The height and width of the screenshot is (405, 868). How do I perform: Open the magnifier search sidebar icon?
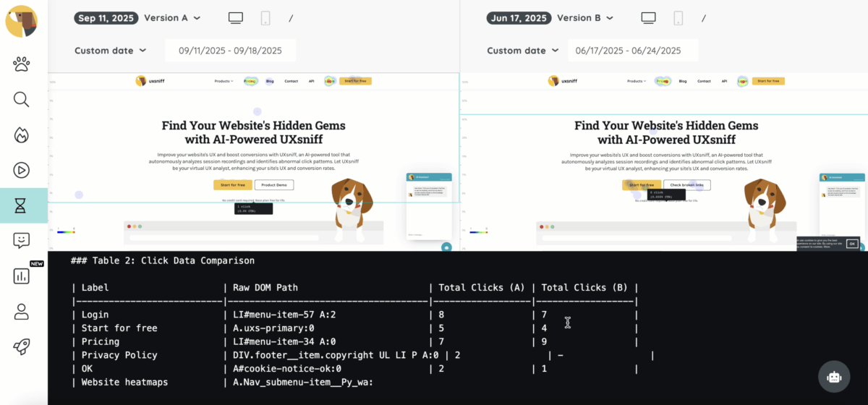tap(22, 99)
